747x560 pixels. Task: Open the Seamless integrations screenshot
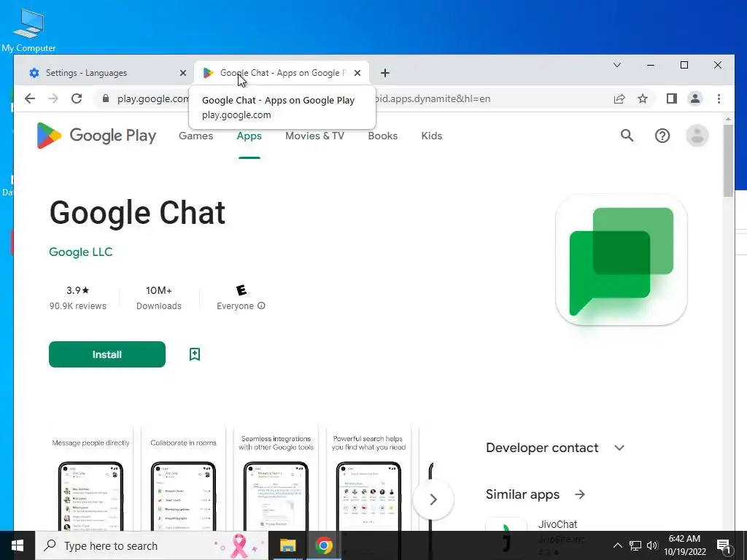pyautogui.click(x=276, y=478)
